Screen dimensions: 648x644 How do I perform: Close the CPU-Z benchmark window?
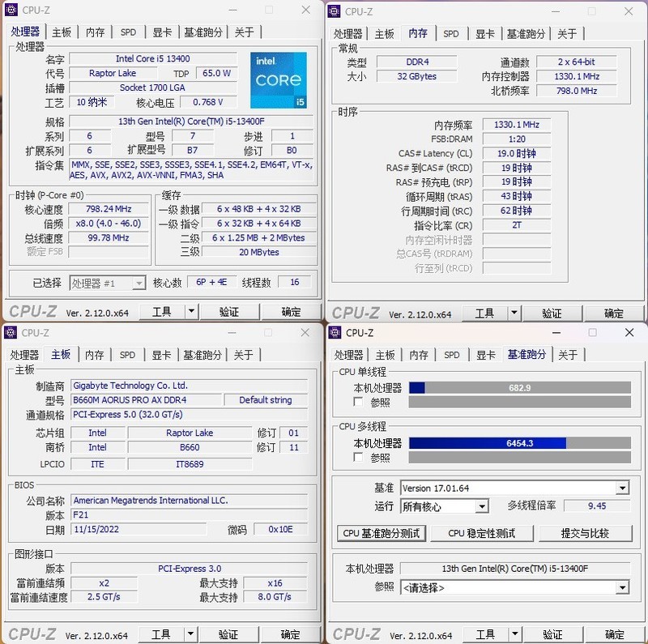click(x=629, y=332)
